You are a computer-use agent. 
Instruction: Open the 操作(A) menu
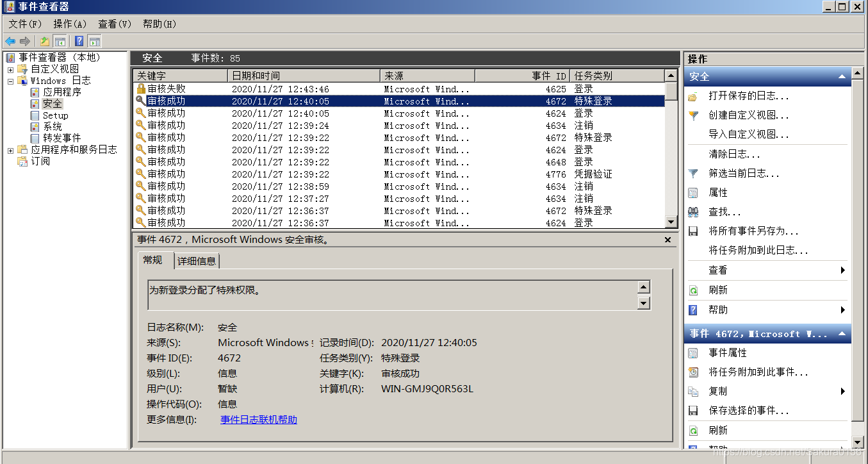pyautogui.click(x=70, y=24)
